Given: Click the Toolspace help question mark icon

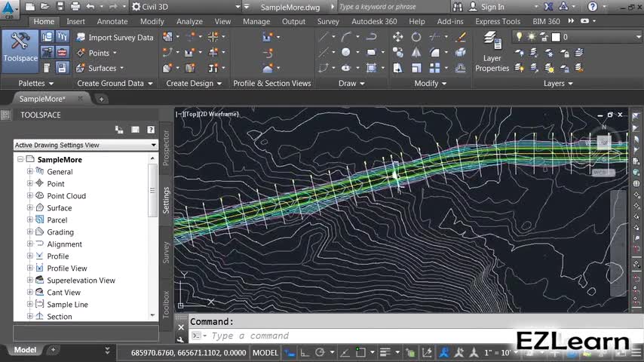Looking at the screenshot, I should [151, 130].
